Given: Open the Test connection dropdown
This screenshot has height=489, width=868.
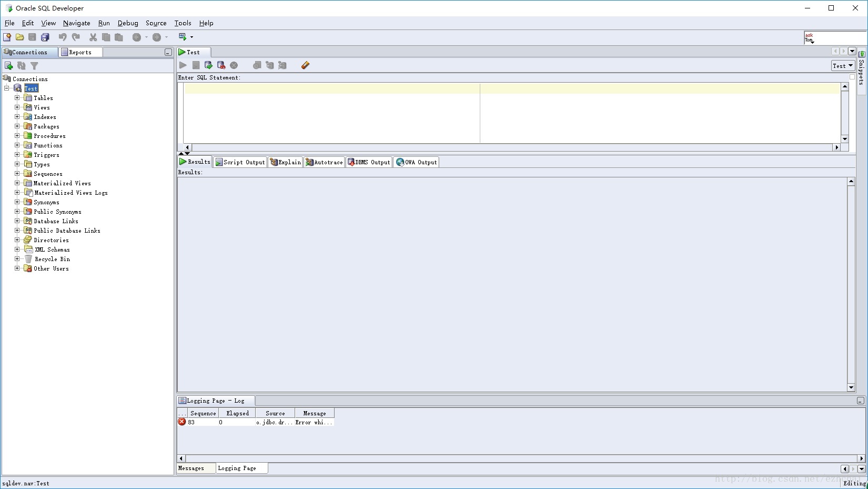Looking at the screenshot, I should coord(843,66).
